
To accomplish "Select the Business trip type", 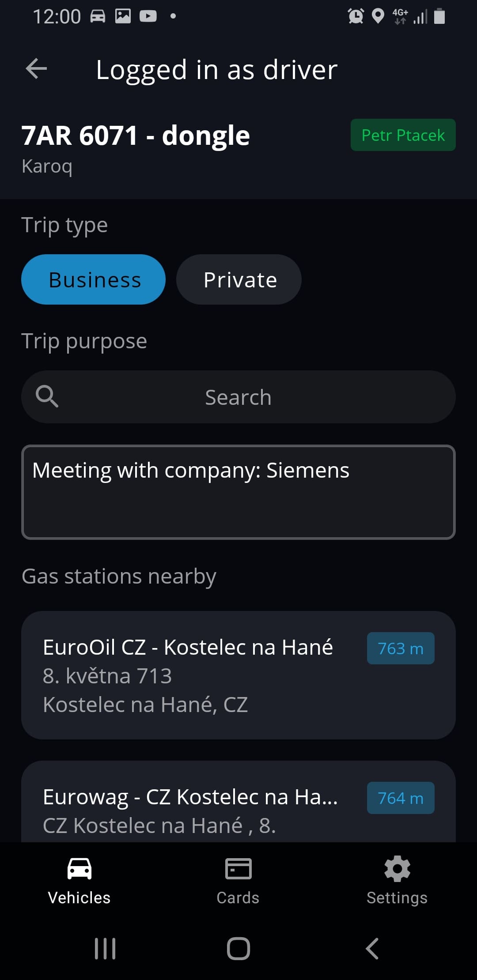I will (94, 279).
